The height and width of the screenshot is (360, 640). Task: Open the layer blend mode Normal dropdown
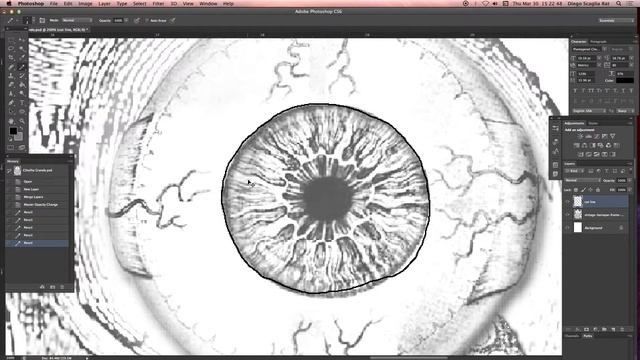[582, 180]
